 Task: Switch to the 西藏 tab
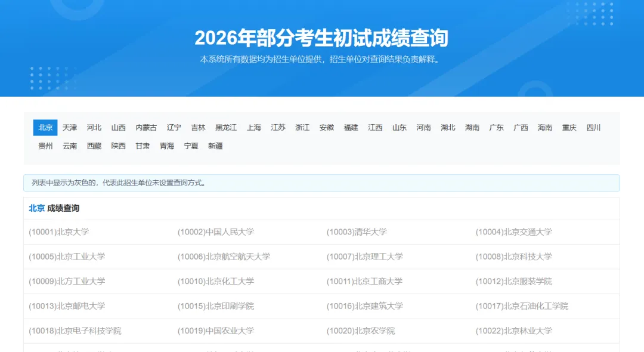(x=94, y=146)
